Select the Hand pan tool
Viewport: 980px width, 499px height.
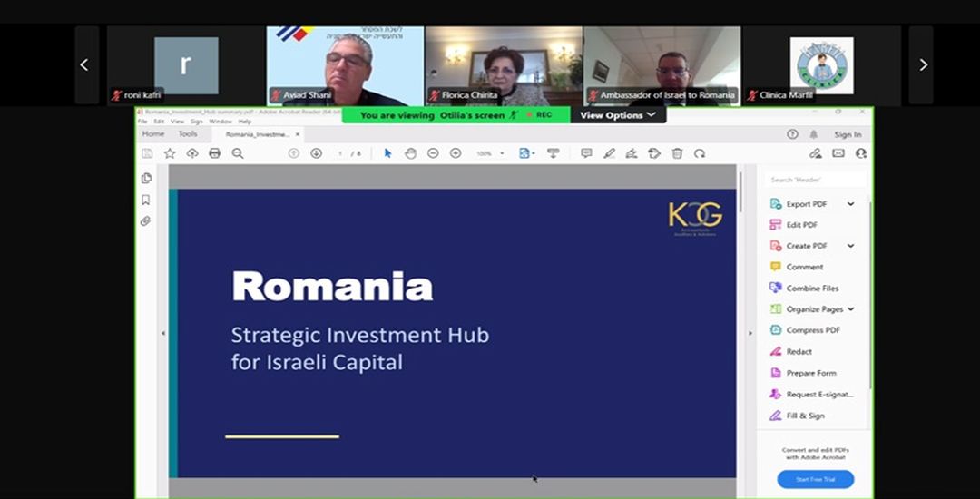[x=410, y=153]
